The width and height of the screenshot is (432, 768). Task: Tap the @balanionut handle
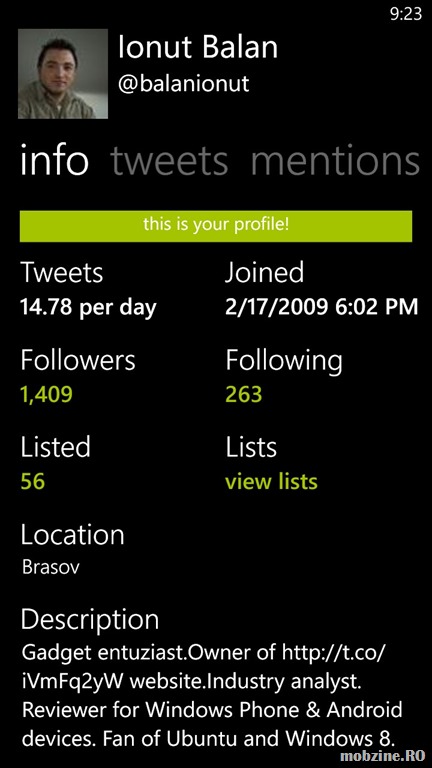(184, 84)
